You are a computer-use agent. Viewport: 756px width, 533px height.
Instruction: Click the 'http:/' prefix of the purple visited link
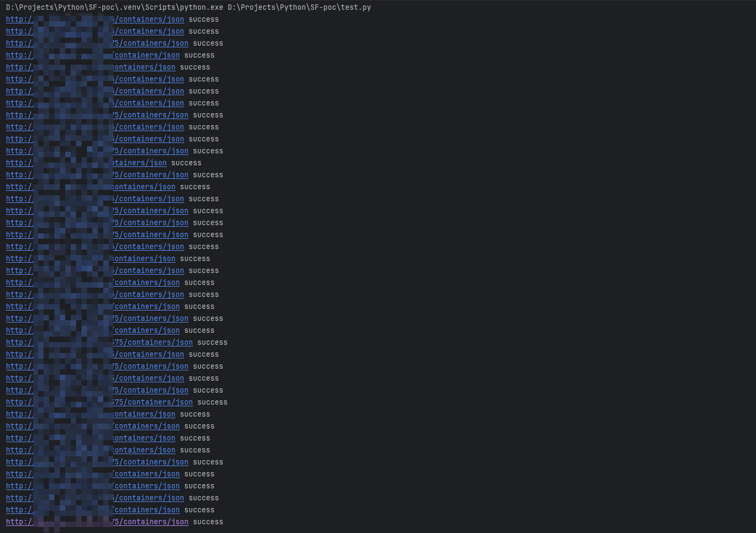point(19,522)
